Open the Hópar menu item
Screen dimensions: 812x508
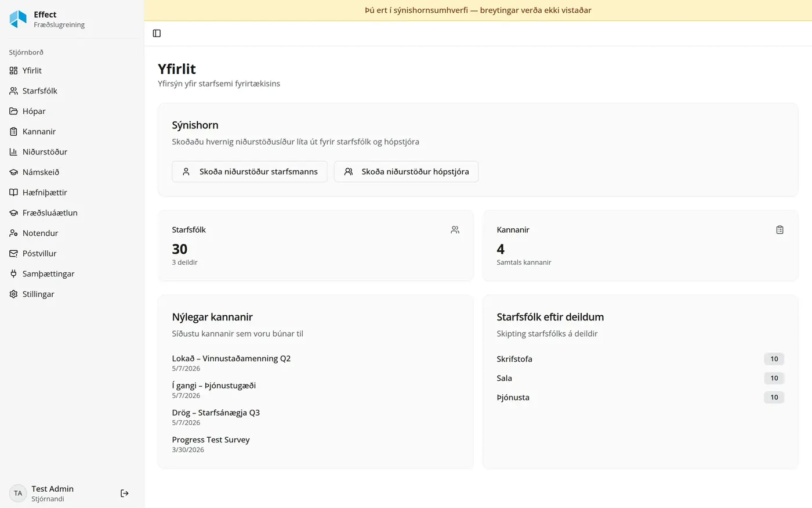(72, 111)
